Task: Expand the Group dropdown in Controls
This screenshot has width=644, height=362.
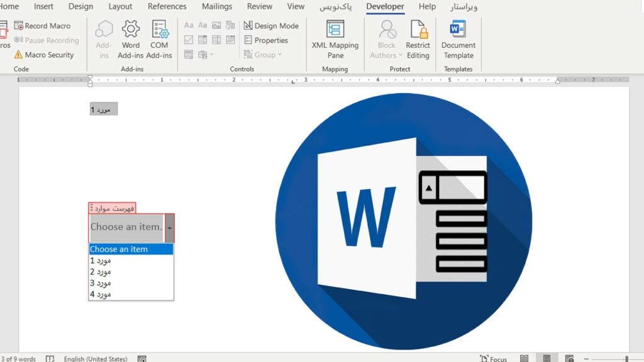Action: [279, 55]
